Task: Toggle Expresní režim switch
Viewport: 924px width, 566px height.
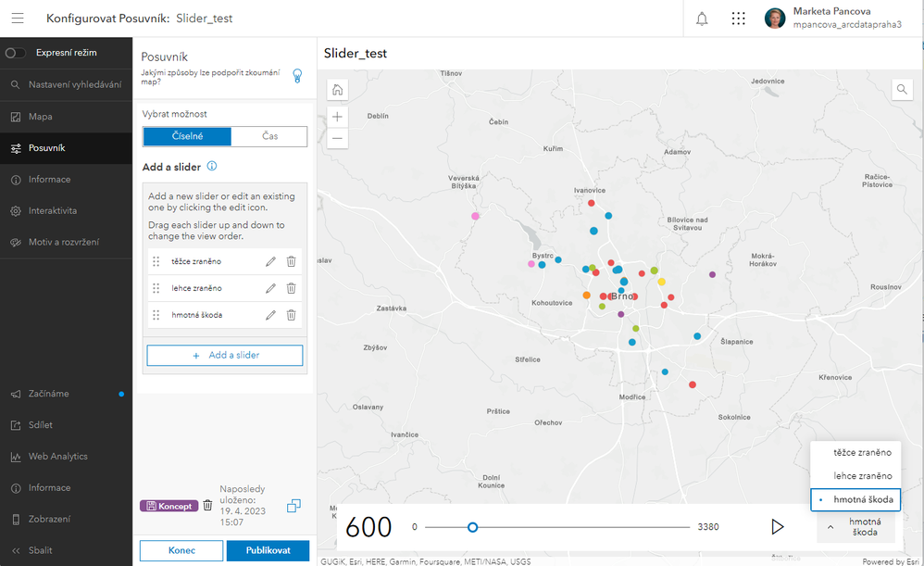Action: (16, 53)
